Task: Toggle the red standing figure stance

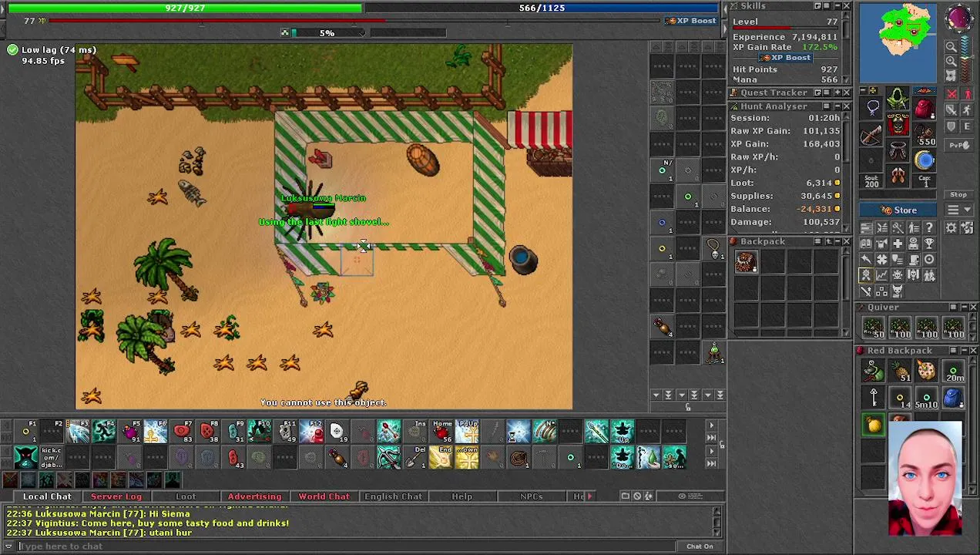Action: tap(967, 93)
